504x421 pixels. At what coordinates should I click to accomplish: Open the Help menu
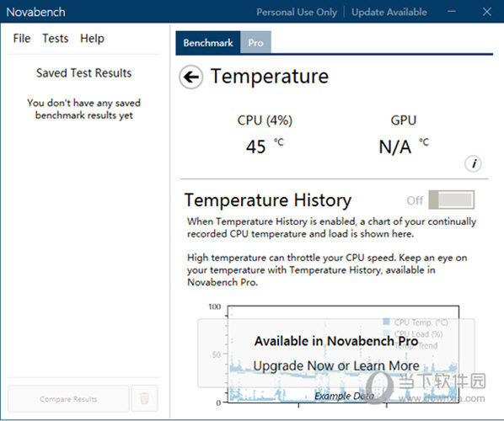click(x=92, y=39)
